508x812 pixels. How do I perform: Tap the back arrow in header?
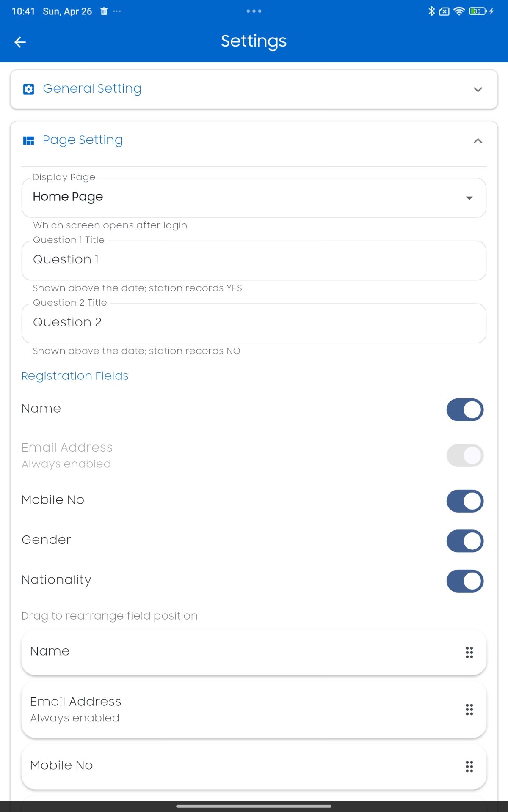click(x=20, y=42)
